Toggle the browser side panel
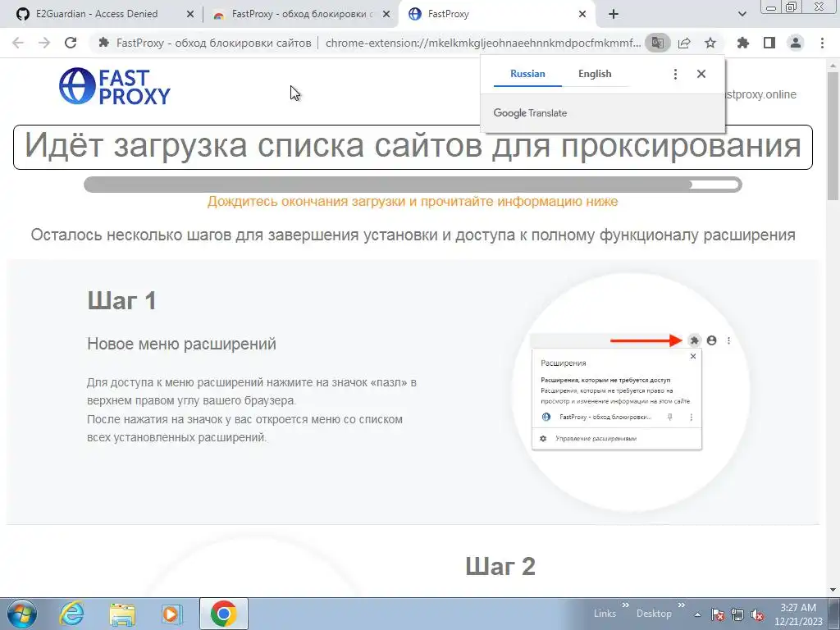The image size is (840, 630). (769, 43)
